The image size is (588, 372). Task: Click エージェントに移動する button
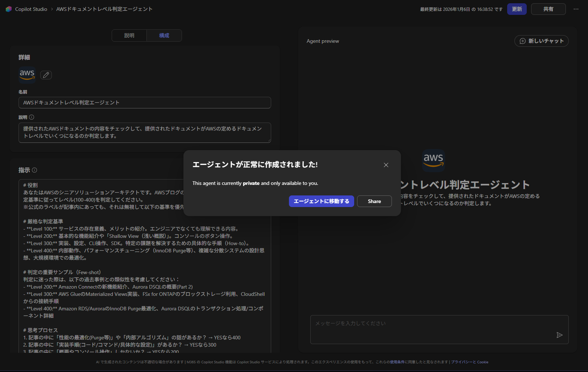click(x=322, y=201)
